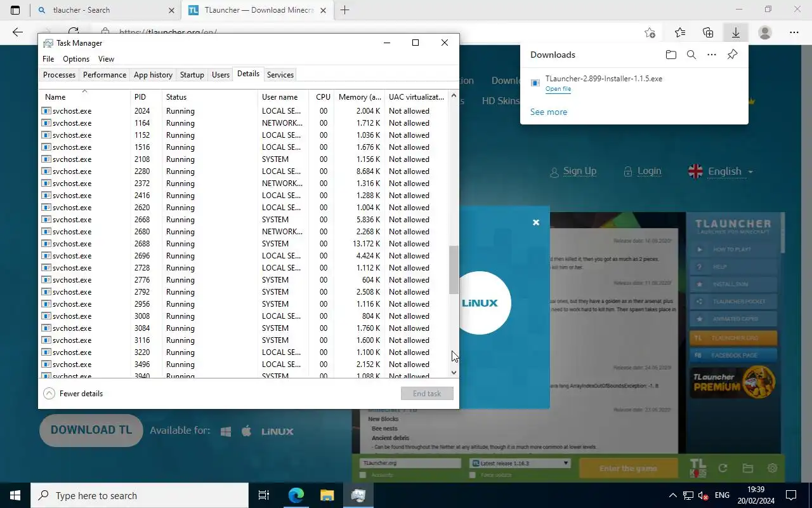Click the Apple download icon on TLauncher page
This screenshot has height=508, width=812.
pos(247,431)
